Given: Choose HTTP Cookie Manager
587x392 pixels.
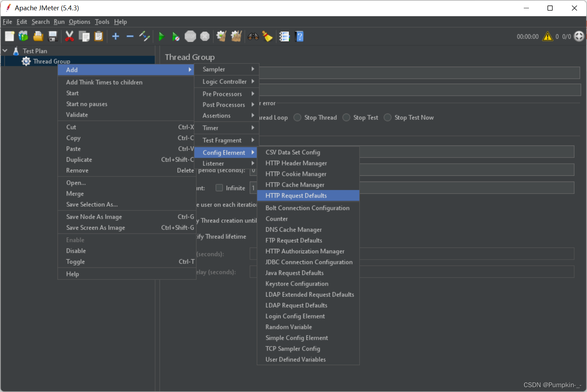Looking at the screenshot, I should coord(308,174).
